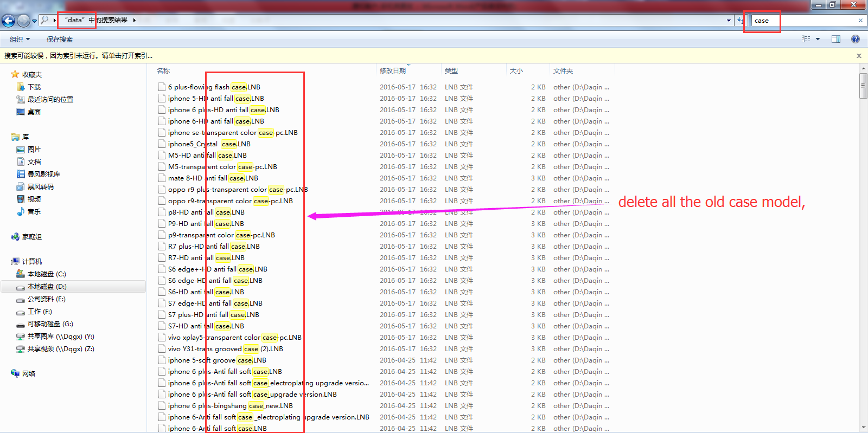Select file 'oppo r9 plus-transparent color case-pc.LNB'
Screen dimensions: 868x433
(x=238, y=190)
